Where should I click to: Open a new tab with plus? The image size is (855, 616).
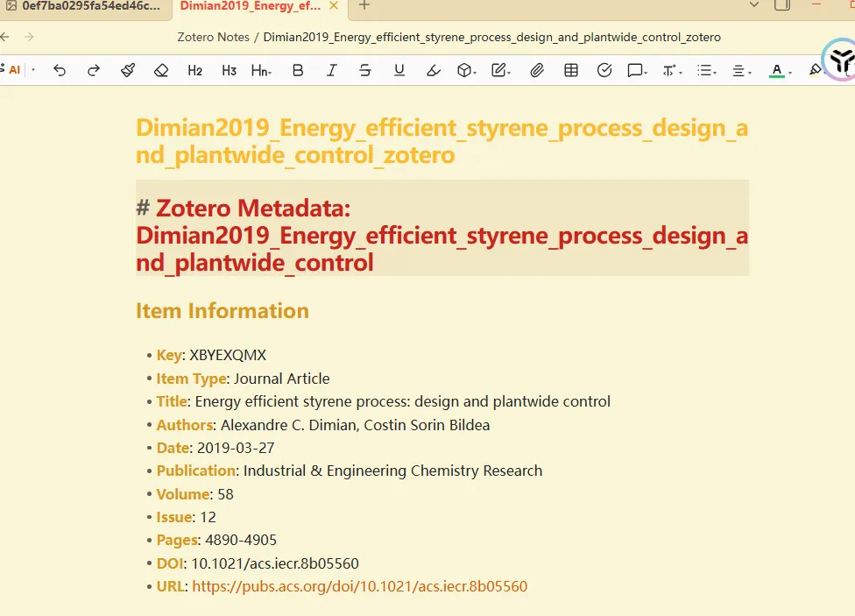click(364, 5)
